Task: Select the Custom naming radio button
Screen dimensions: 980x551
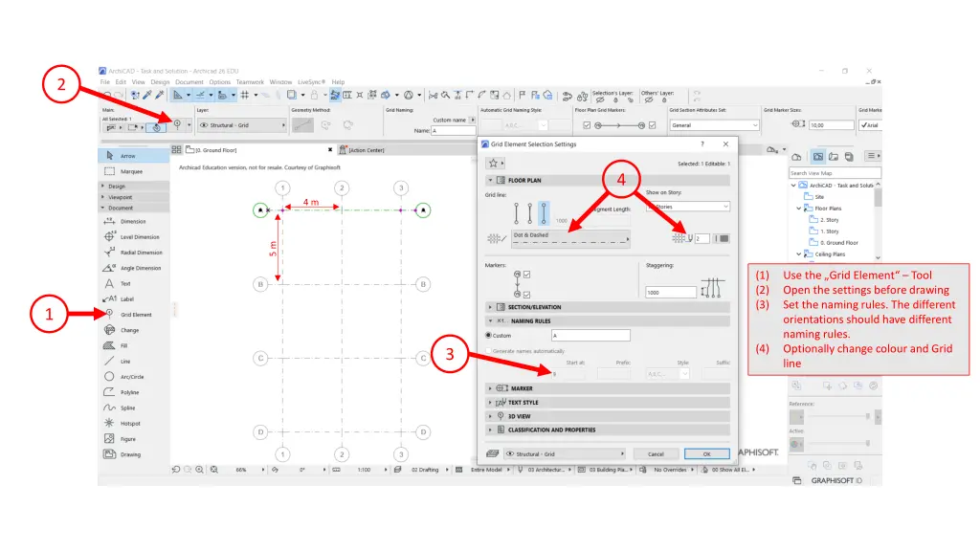Action: [489, 336]
